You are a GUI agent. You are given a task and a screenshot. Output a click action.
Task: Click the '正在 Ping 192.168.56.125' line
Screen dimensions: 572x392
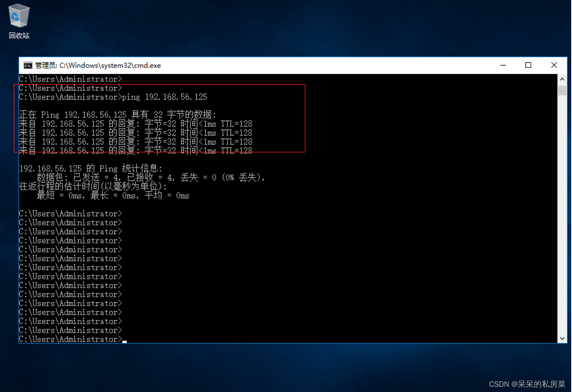pos(118,115)
